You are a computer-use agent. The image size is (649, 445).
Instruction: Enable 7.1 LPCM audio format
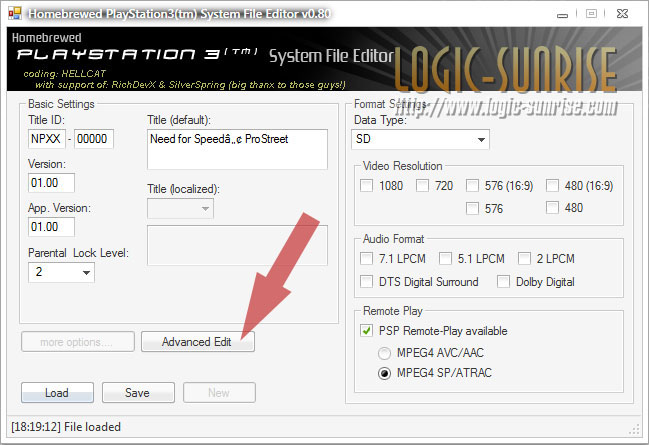[x=366, y=258]
